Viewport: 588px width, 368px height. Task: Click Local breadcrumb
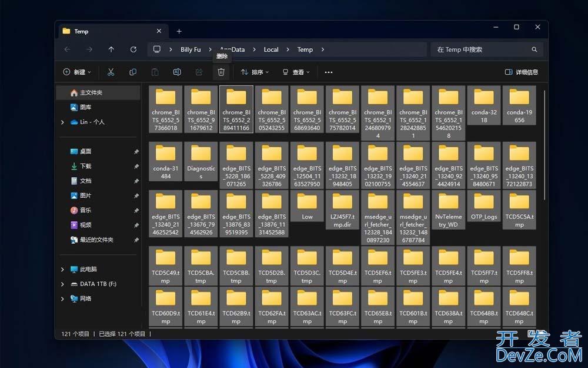(270, 49)
